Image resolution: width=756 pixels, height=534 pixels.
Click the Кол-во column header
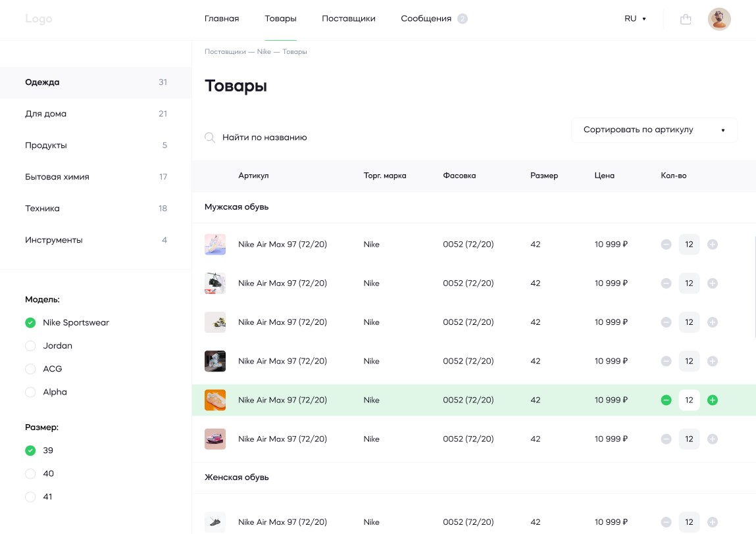(x=674, y=176)
